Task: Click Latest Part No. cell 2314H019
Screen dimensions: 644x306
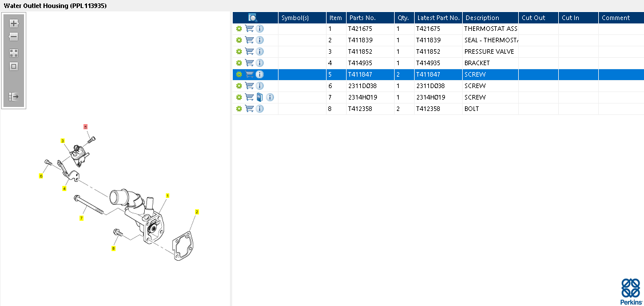Action: click(438, 97)
